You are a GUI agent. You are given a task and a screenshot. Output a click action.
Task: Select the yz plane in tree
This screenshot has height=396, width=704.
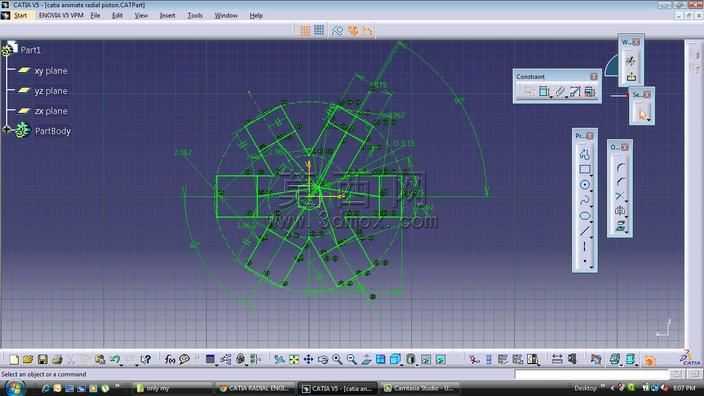(51, 91)
